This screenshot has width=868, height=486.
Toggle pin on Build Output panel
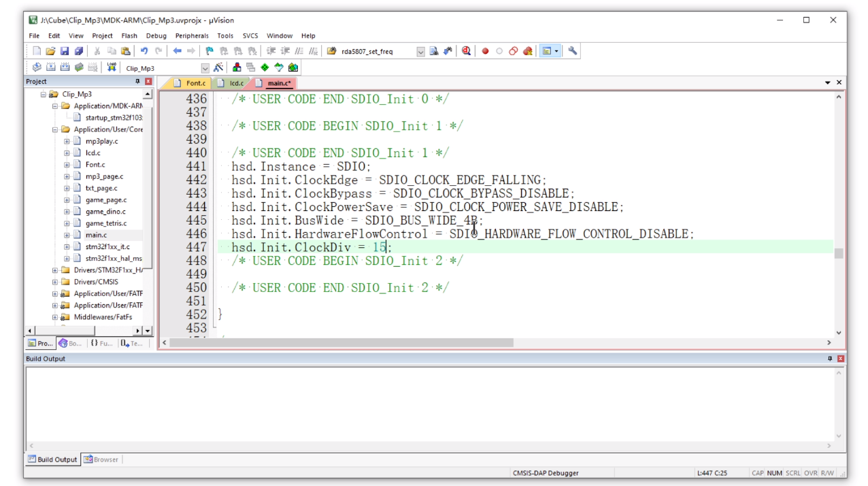[x=829, y=359]
